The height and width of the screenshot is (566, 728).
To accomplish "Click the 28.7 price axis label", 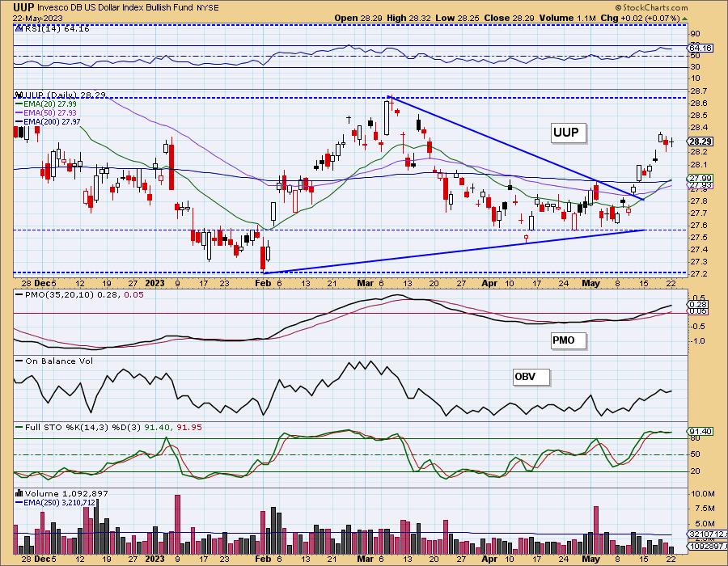I will coord(699,91).
